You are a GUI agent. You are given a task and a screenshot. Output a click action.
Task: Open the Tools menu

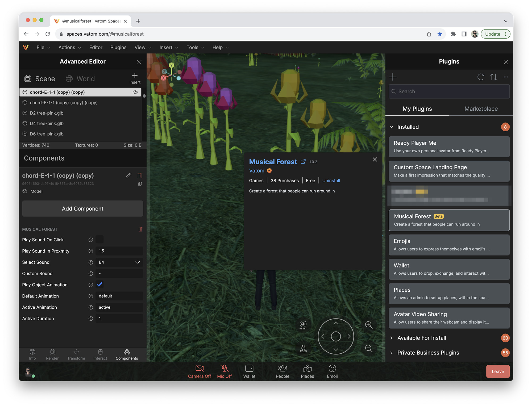click(x=195, y=47)
